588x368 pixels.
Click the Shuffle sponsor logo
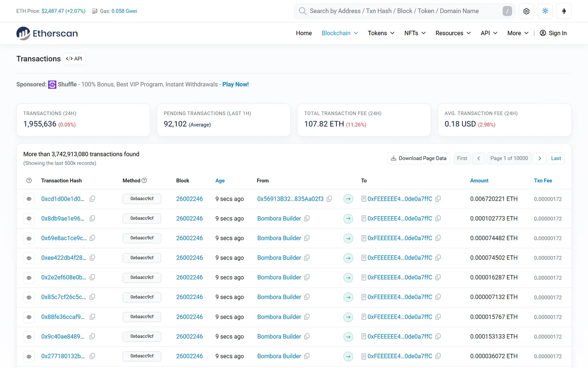pos(52,85)
